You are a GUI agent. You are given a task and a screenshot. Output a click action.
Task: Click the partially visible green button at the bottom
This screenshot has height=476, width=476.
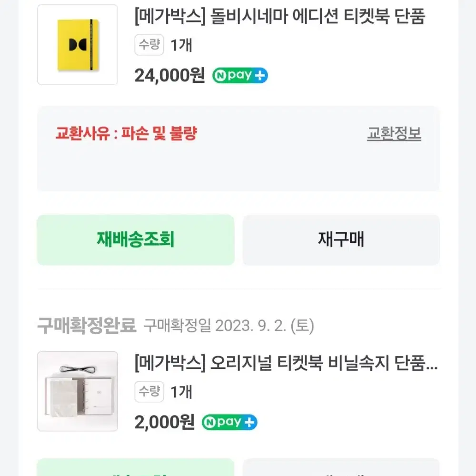[x=136, y=467]
